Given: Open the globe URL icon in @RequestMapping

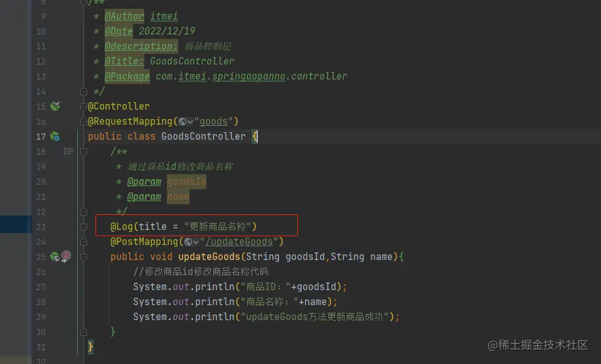Looking at the screenshot, I should click(186, 122).
